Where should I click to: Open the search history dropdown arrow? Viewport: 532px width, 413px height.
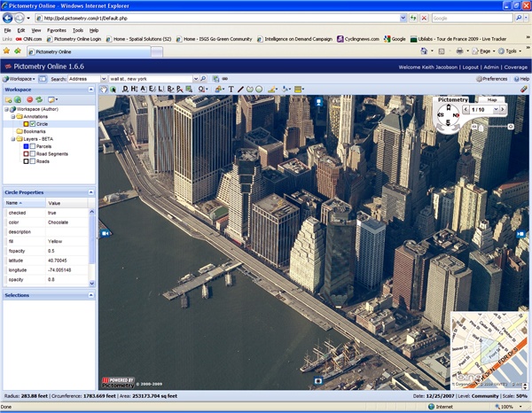coord(196,79)
